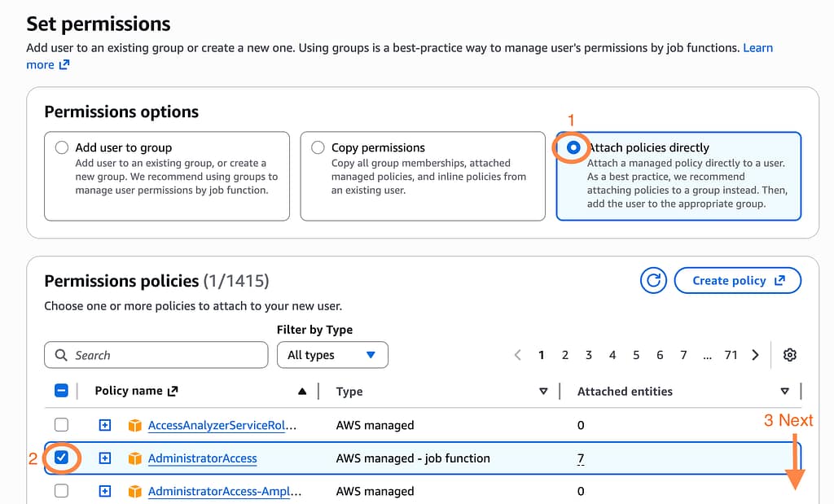The height and width of the screenshot is (504, 834).
Task: Open the table preferences gear icon
Action: (789, 355)
